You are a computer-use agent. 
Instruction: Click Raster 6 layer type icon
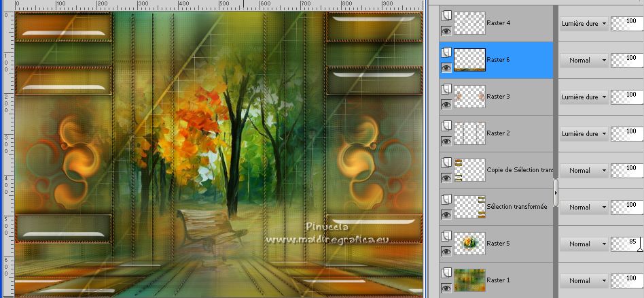pyautogui.click(x=446, y=52)
